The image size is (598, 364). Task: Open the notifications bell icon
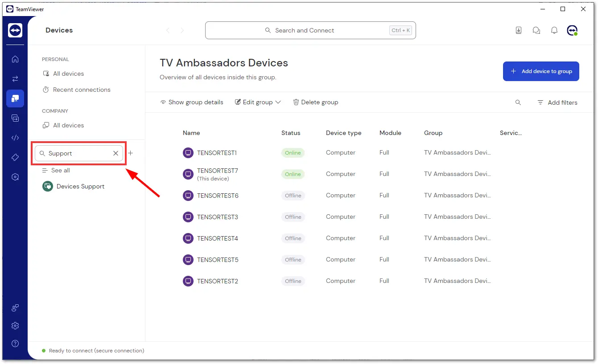coord(554,30)
